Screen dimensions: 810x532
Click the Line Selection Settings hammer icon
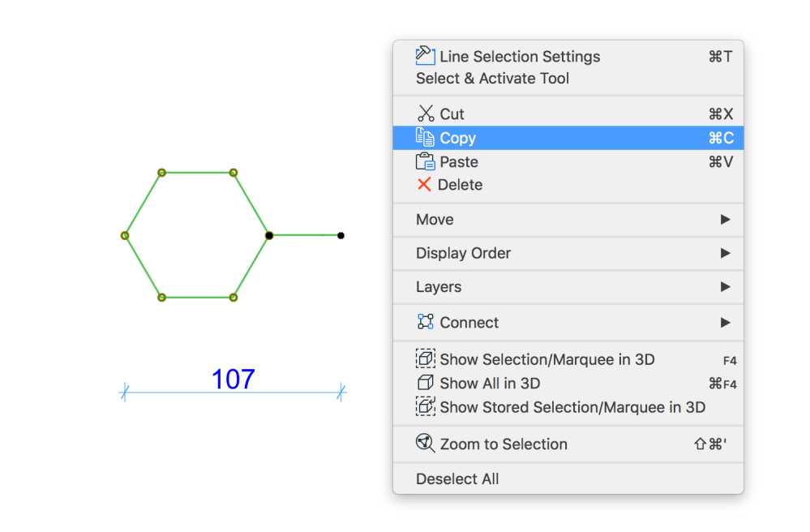426,55
